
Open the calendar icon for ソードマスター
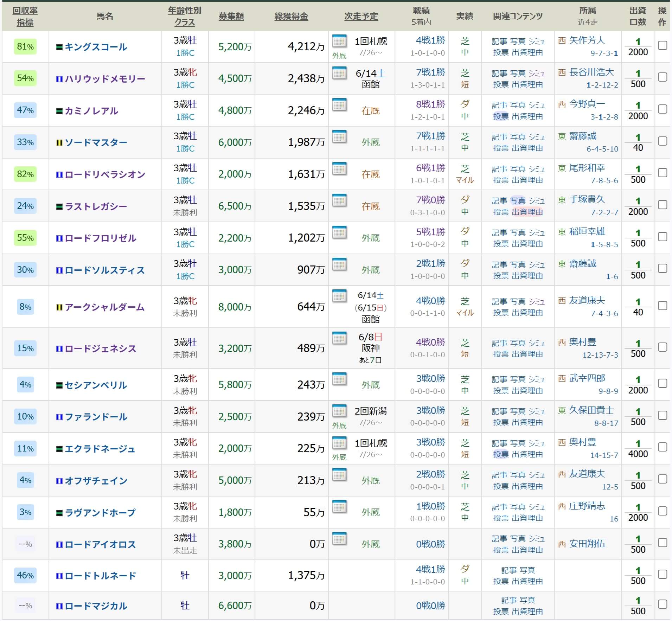(339, 137)
